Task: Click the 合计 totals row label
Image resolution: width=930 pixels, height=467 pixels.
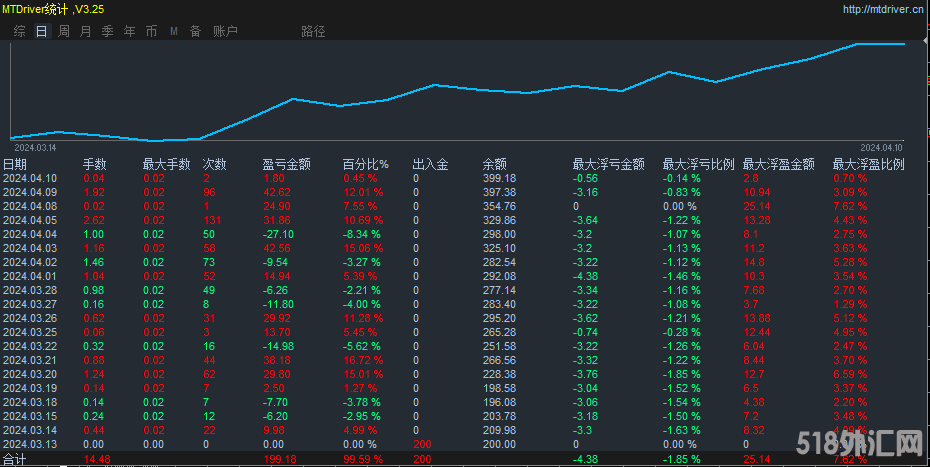Action: coord(14,459)
